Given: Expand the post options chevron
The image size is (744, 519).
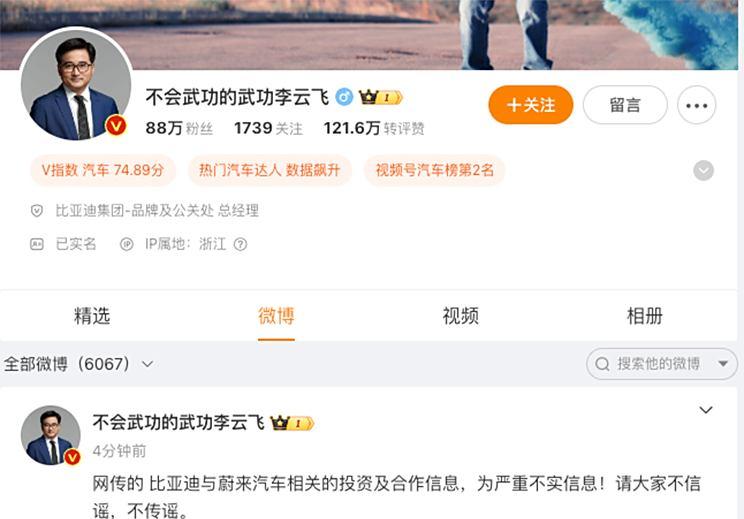Looking at the screenshot, I should pyautogui.click(x=706, y=409).
